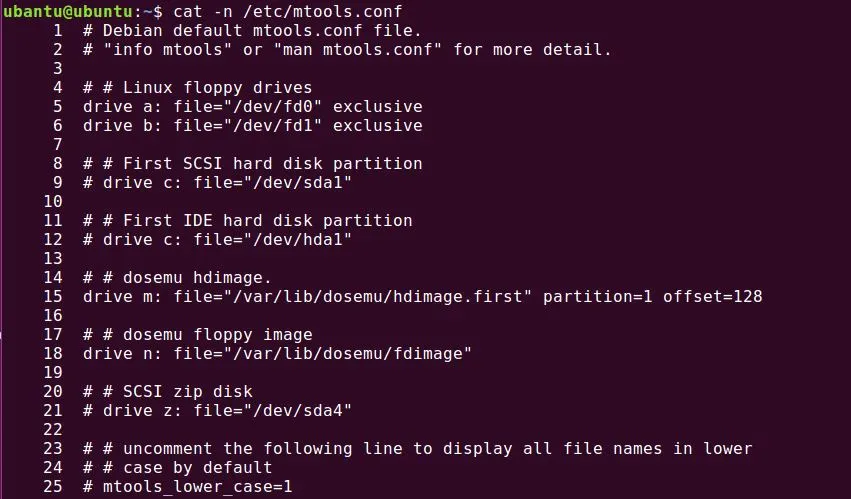Click the ubantu@ubuntu prompt text
The height and width of the screenshot is (499, 851).
coord(65,11)
